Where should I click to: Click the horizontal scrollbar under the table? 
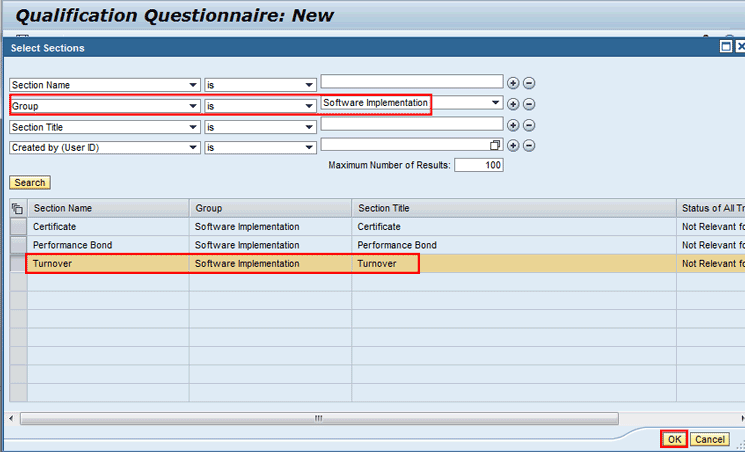click(318, 418)
